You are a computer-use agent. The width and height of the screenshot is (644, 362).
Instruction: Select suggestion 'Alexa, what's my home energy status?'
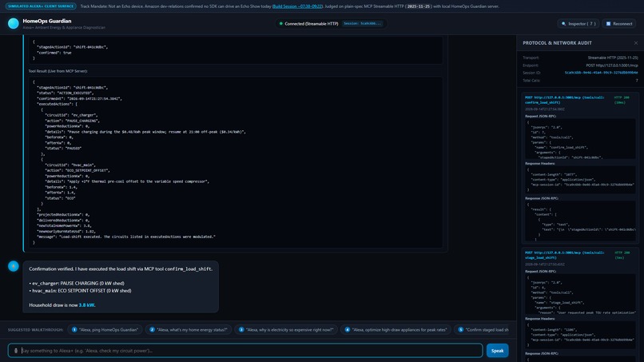[x=188, y=329]
